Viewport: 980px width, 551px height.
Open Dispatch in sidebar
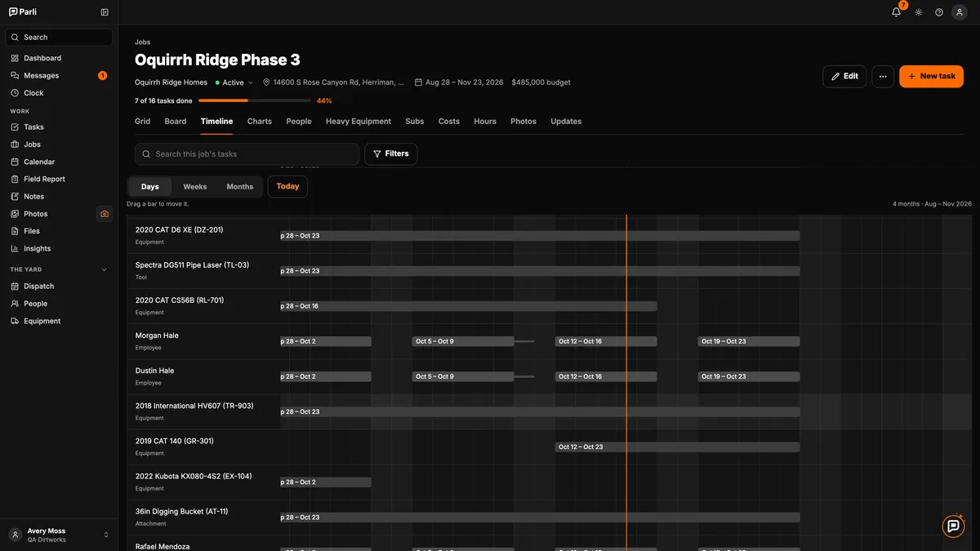click(x=59, y=287)
